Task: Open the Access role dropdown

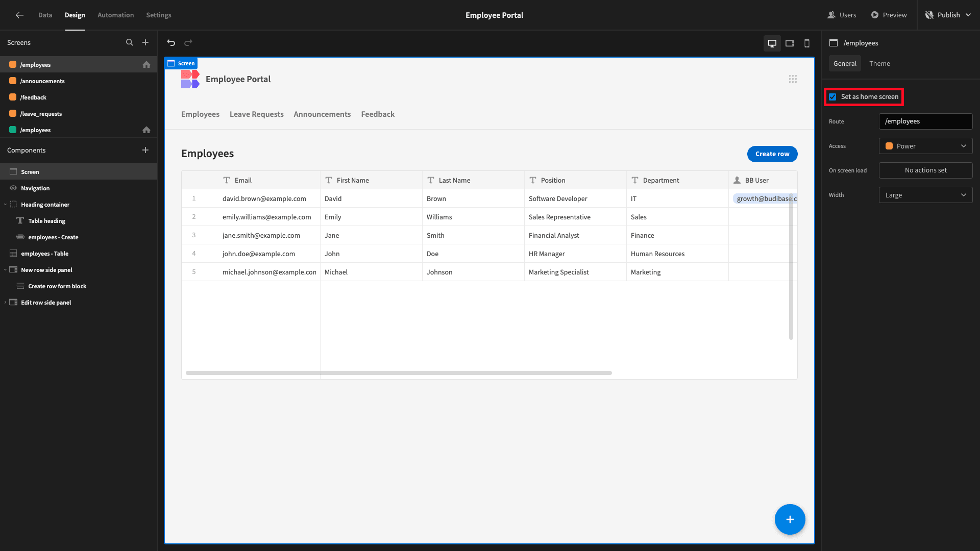Action: point(925,146)
